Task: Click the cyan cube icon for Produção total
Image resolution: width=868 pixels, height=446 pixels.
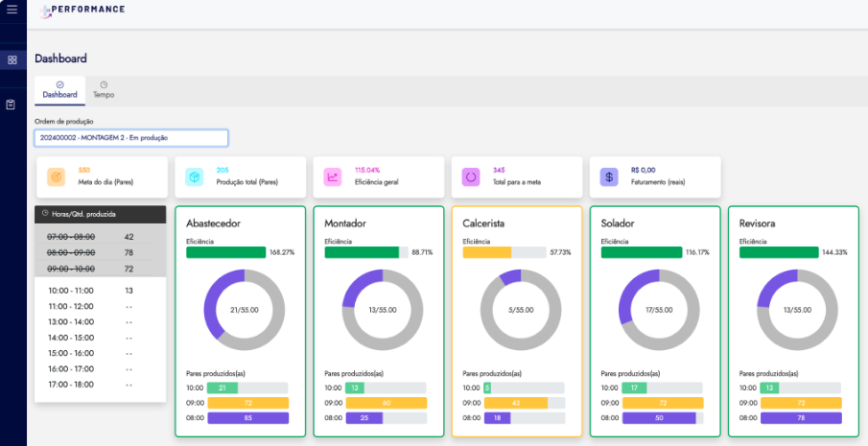Action: coord(195,177)
